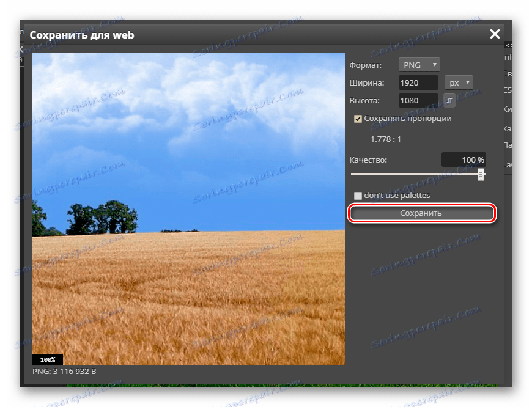The height and width of the screenshot is (407, 532).
Task: Click the Высота input field with 1080
Action: click(x=418, y=100)
